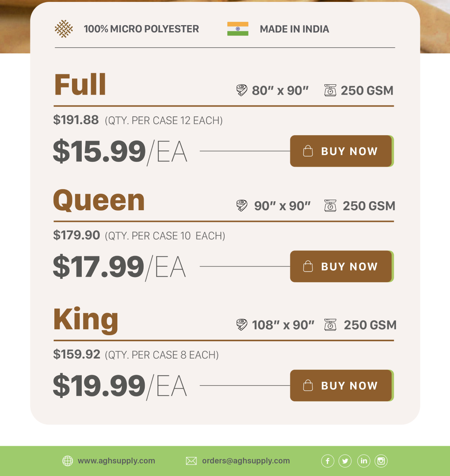
Task: Click the measuring tape icon for Full size
Action: click(242, 90)
